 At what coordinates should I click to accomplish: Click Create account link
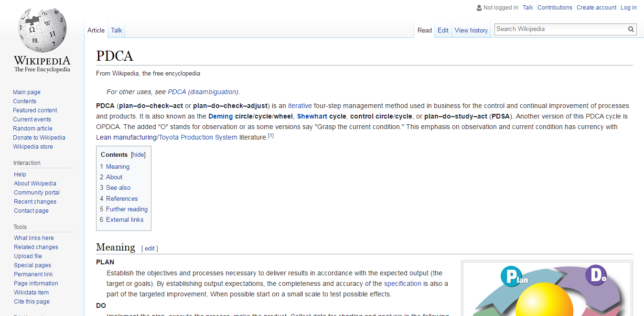(596, 8)
